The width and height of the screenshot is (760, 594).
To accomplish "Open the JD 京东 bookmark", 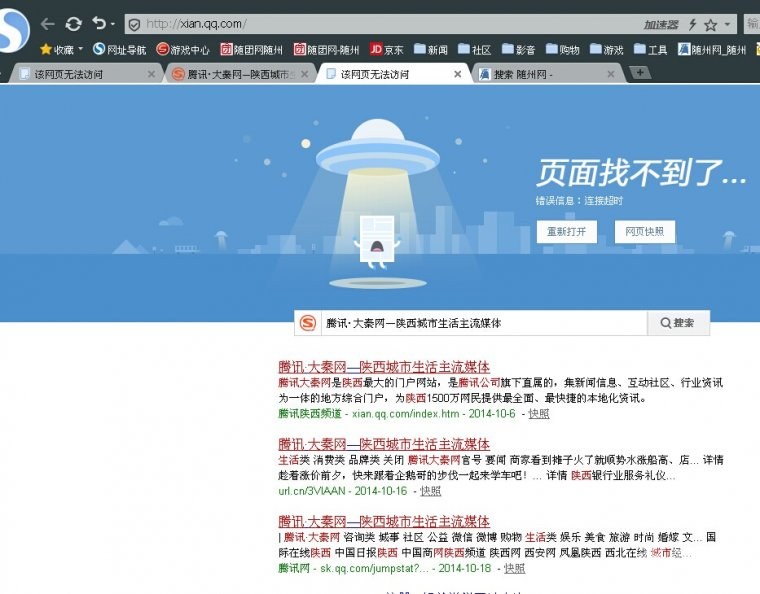I will 386,49.
